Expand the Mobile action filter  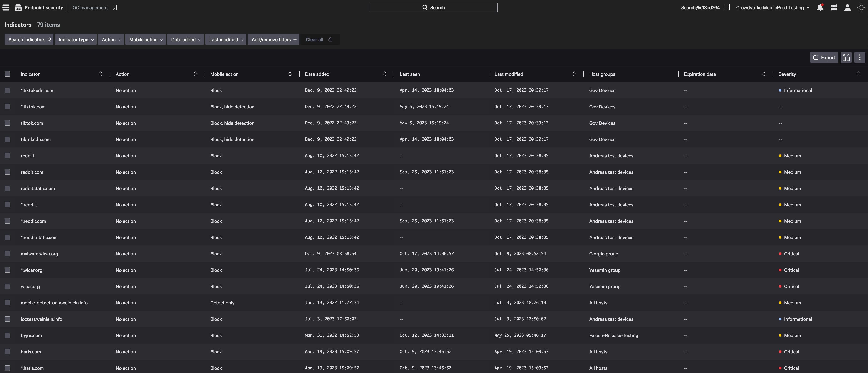tap(146, 39)
